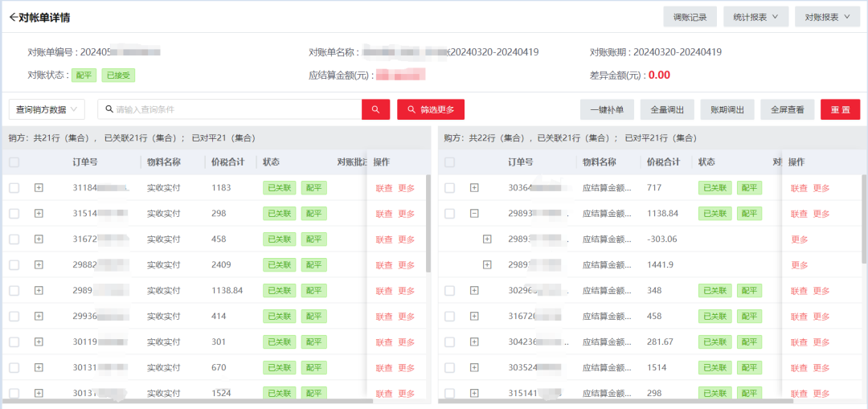Viewport: 868px width, 409px height.
Task: Click the back arrow beside 对帐单详情
Action: pyautogui.click(x=13, y=17)
